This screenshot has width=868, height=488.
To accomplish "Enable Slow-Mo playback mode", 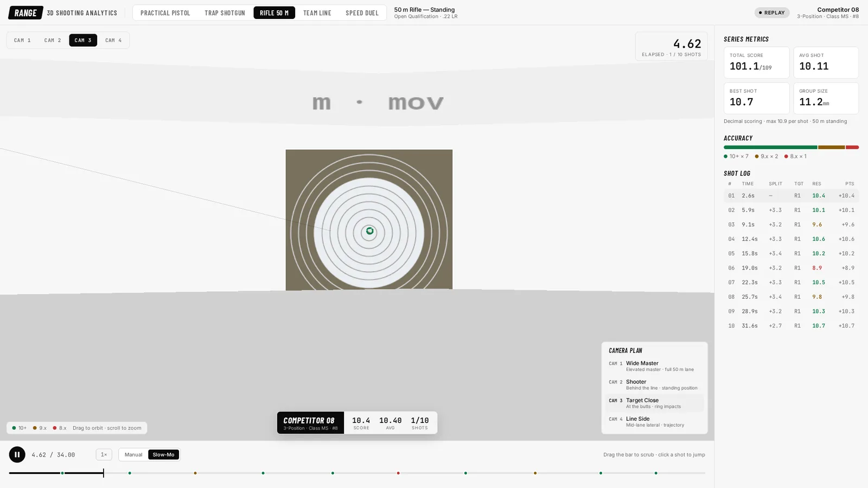I will pos(163,454).
